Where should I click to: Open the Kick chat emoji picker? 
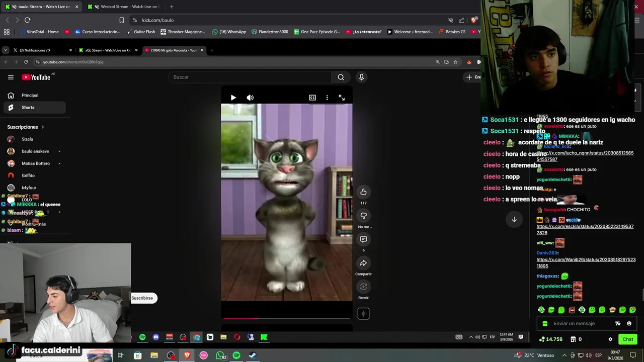[629, 324]
